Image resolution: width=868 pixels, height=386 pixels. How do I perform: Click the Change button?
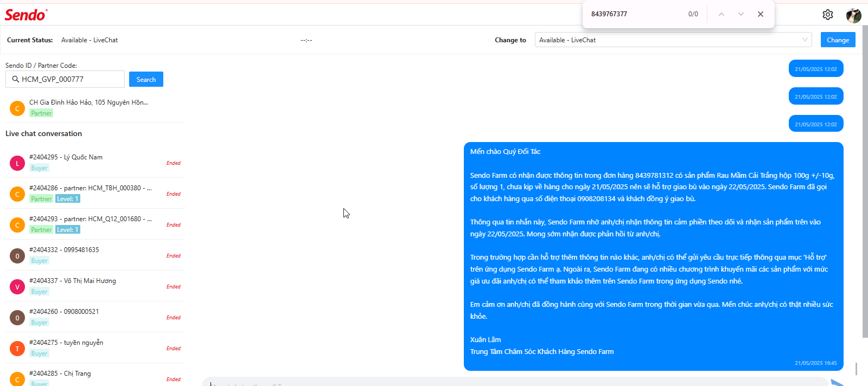click(838, 40)
